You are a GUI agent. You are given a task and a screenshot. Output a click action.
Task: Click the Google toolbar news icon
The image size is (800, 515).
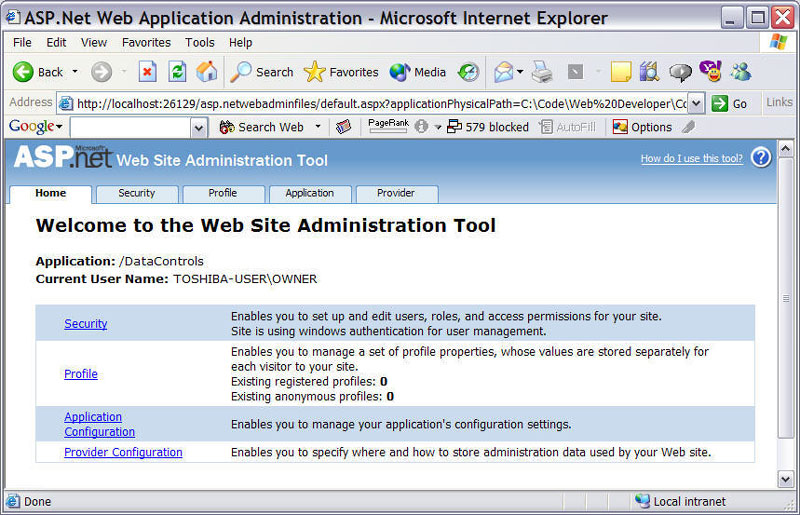pos(343,127)
